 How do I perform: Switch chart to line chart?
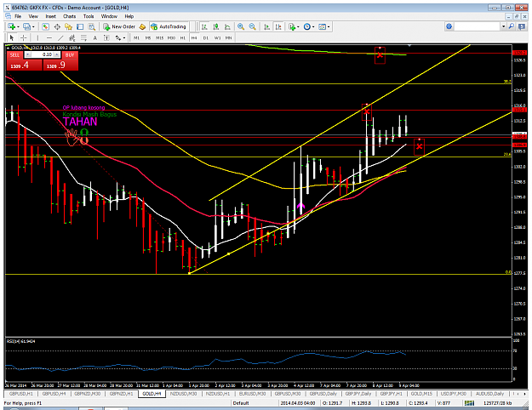coord(227,26)
